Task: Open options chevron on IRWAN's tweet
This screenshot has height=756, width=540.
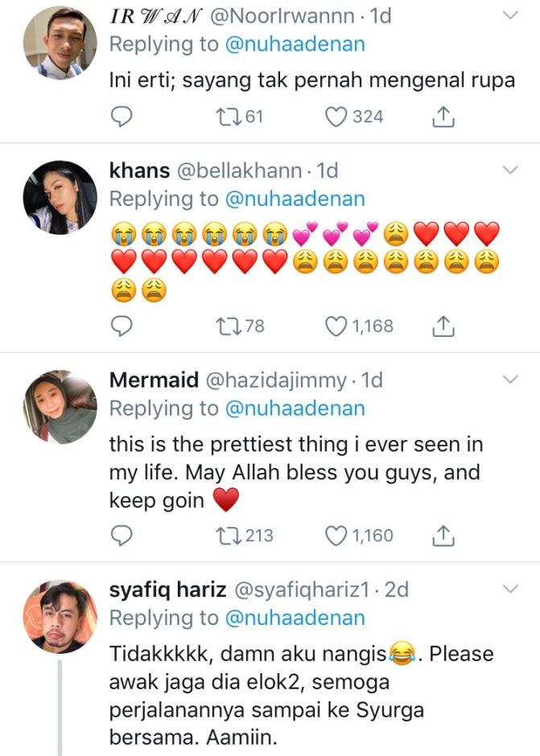Action: click(x=510, y=16)
